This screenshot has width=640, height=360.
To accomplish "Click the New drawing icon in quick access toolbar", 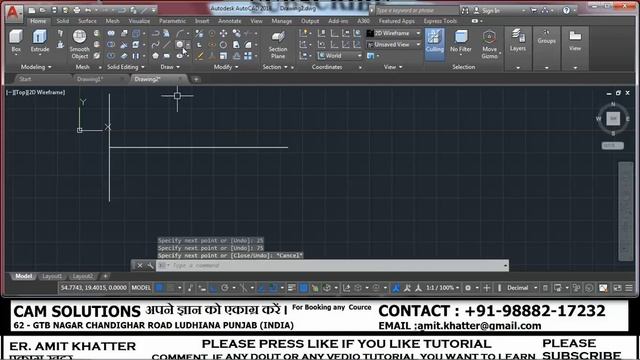I will coord(32,10).
